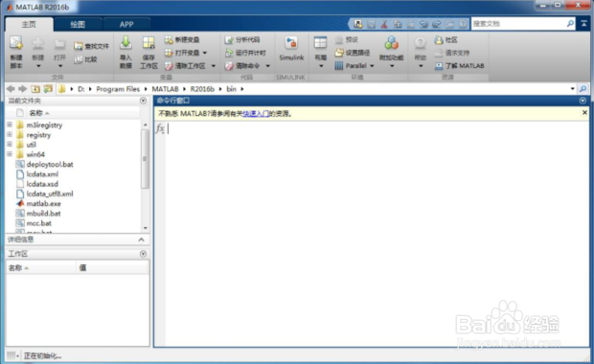Screen dimensions: 594x364
Task: Switch to the APP tab
Action: pyautogui.click(x=126, y=25)
